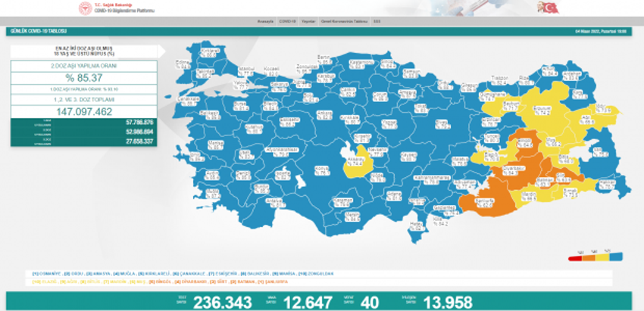
Task: Click ŞANLIURFA in the lowest-ten list
Action: coord(277,282)
